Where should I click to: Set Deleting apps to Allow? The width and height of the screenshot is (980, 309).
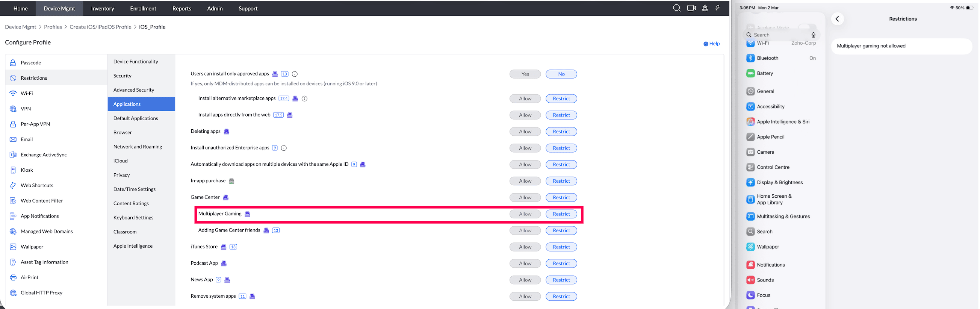pyautogui.click(x=525, y=132)
